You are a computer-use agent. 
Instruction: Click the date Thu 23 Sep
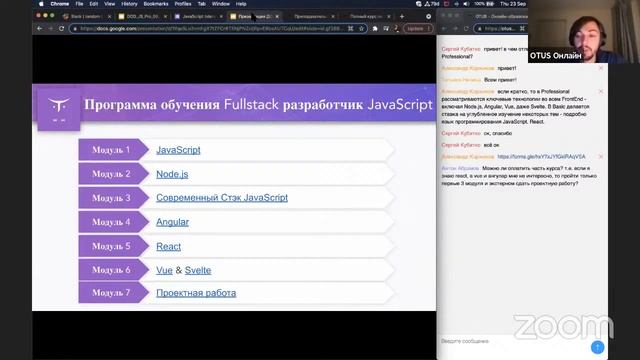[x=513, y=4]
